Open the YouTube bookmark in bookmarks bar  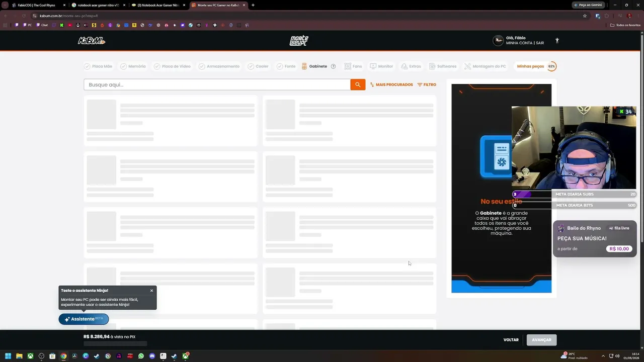(70, 25)
